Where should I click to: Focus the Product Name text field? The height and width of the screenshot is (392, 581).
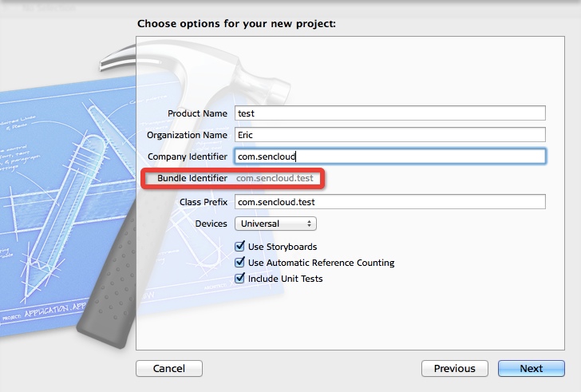point(389,113)
